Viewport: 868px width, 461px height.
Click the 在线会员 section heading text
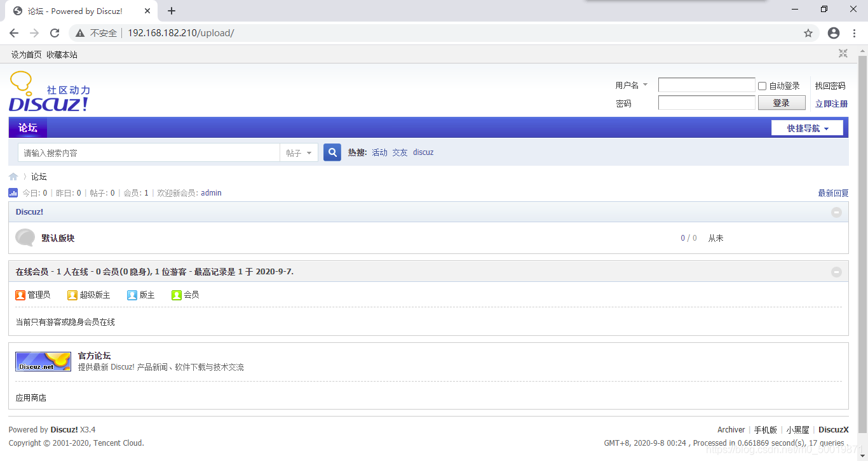(154, 272)
